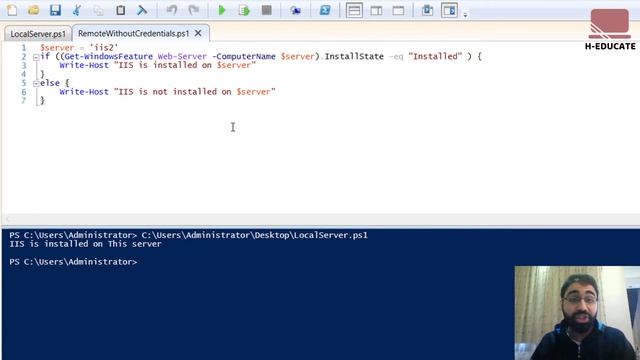Image resolution: width=640 pixels, height=360 pixels.
Task: Click the Copy icon
Action: pyautogui.click(x=98, y=10)
